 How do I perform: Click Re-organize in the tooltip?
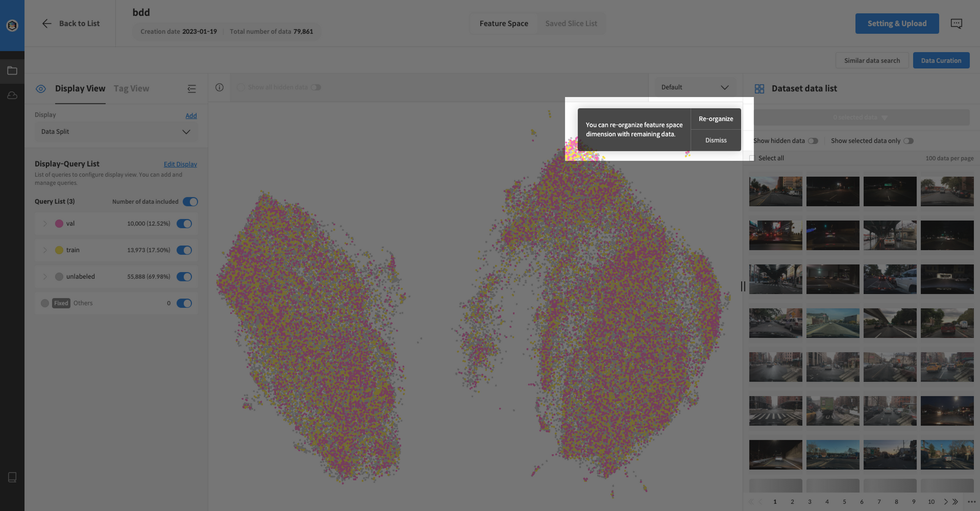tap(715, 119)
